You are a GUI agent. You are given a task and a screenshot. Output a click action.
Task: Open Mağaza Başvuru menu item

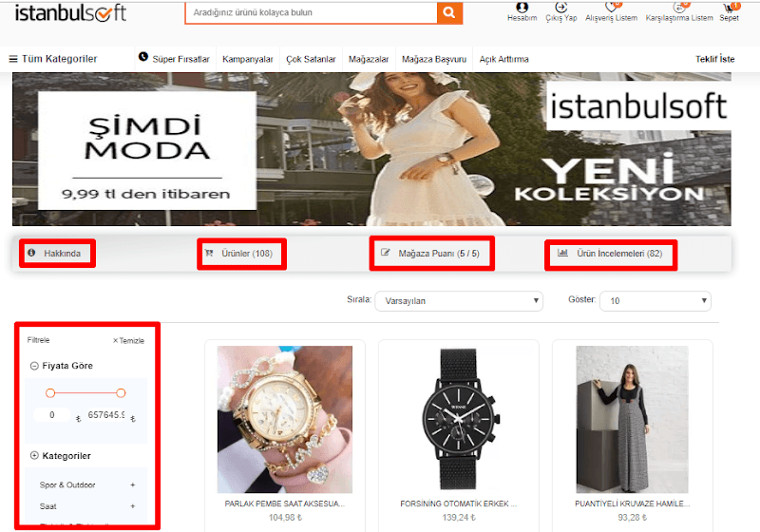(434, 59)
